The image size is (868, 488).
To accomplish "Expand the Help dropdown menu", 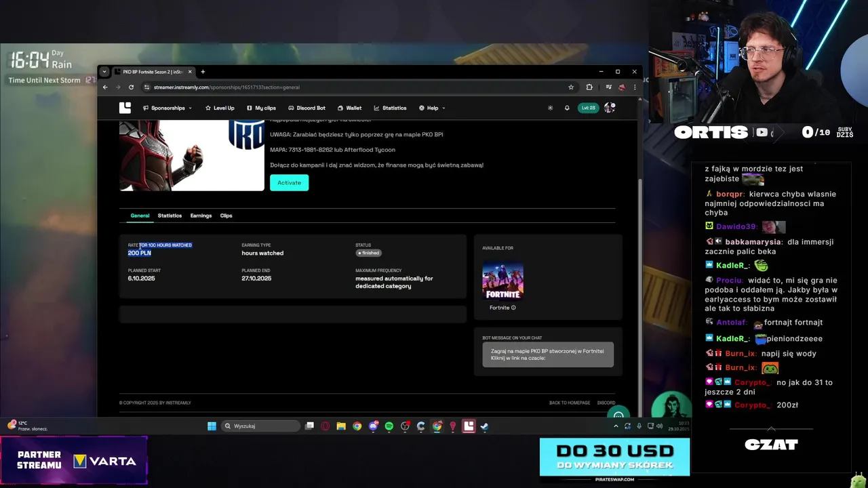I will point(431,108).
